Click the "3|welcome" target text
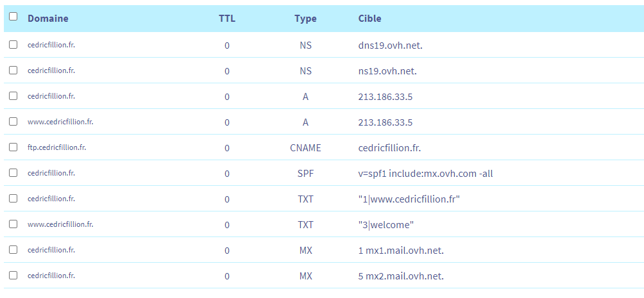 (x=387, y=225)
